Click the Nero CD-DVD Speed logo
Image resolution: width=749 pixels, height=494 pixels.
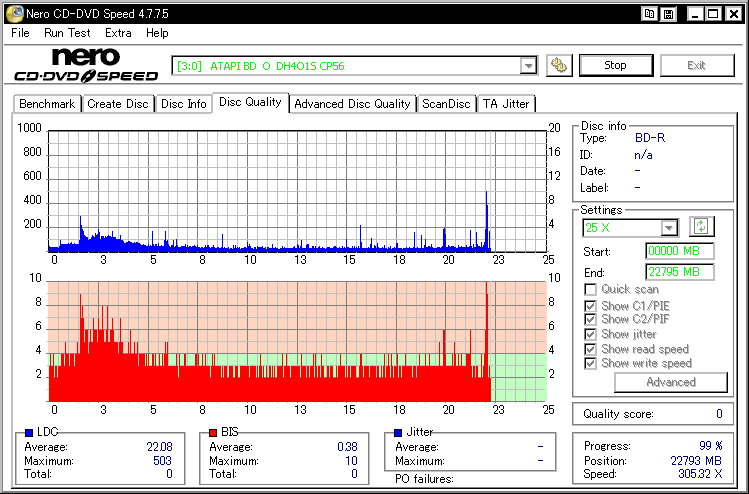pos(86,64)
